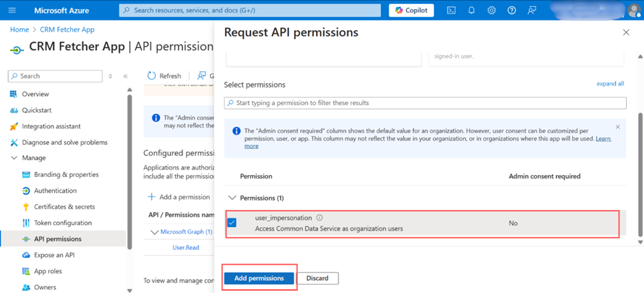
Task: Click the user_impersonation info icon
Action: 319,218
